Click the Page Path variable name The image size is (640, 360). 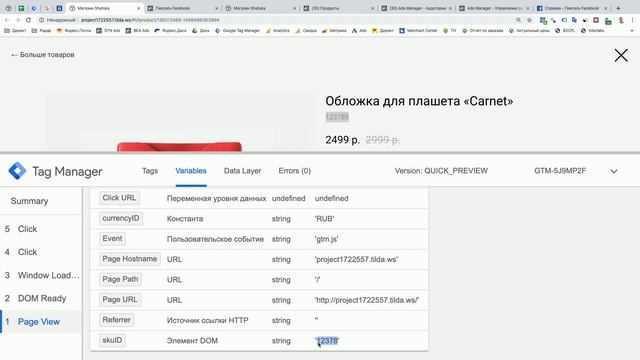(120, 279)
